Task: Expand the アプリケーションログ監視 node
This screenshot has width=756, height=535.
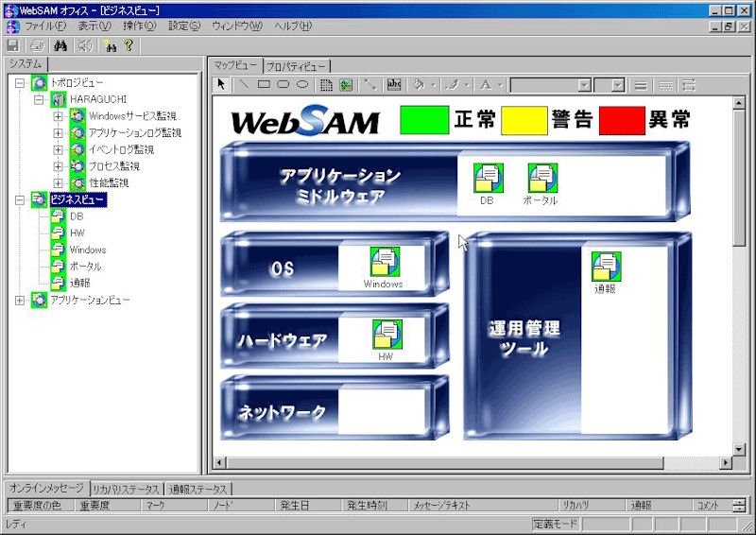Action: click(58, 132)
